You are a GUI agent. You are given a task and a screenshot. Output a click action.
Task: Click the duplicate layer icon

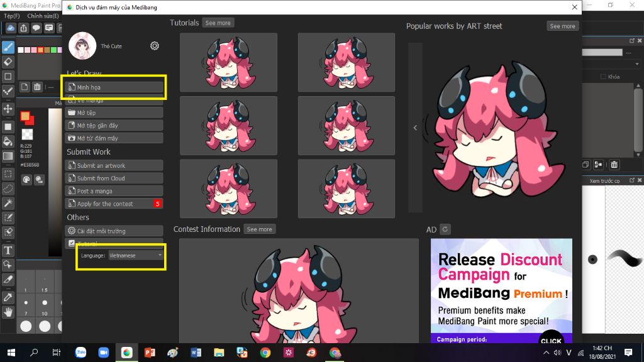[586, 165]
